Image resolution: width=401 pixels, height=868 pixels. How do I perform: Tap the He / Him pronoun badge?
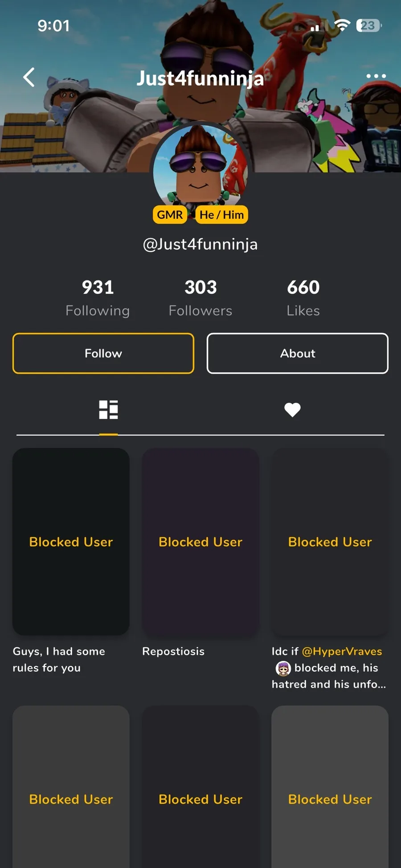point(221,214)
